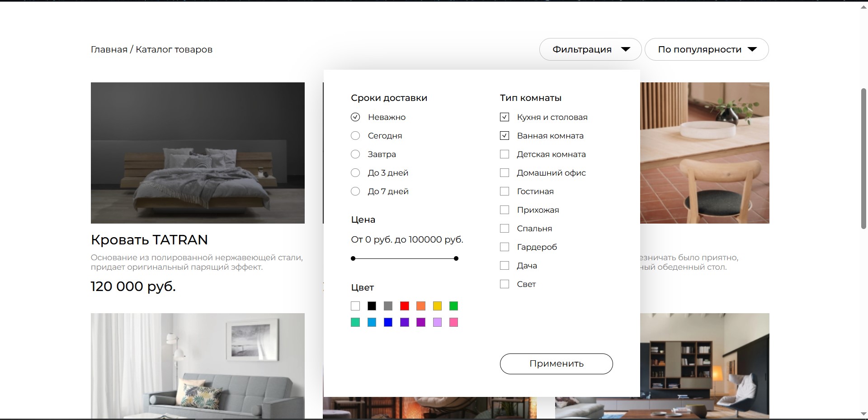Select the Сегодня delivery radio button
The width and height of the screenshot is (868, 420).
355,136
